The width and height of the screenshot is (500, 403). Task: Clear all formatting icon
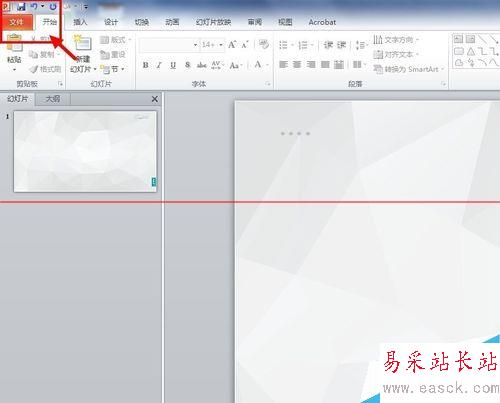(x=264, y=45)
